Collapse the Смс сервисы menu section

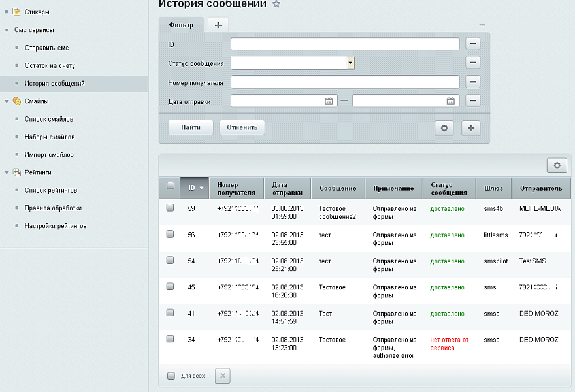point(7,30)
